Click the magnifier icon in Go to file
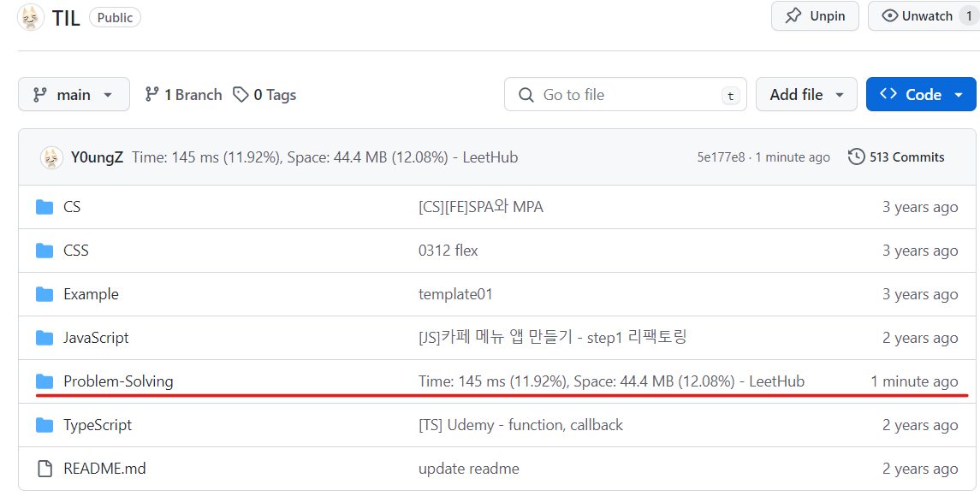980x496 pixels. click(x=526, y=95)
